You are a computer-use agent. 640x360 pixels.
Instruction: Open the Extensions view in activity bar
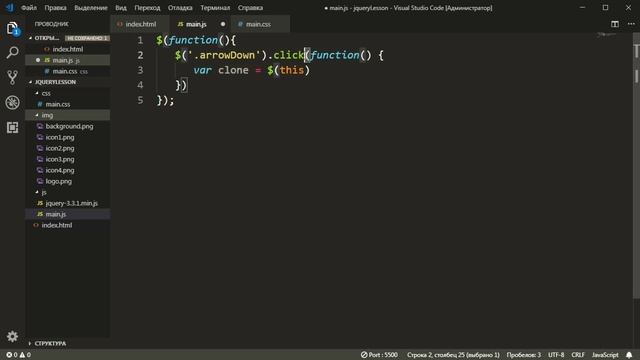point(12,127)
